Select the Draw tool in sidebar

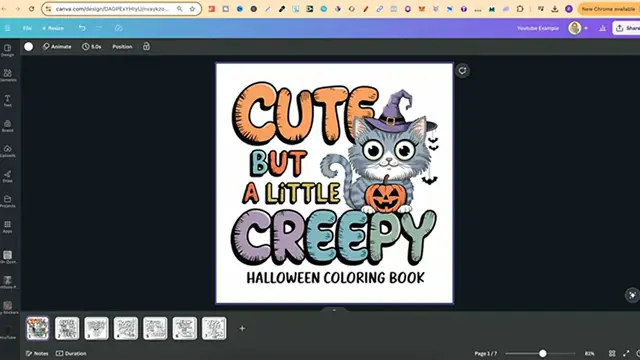(7, 176)
